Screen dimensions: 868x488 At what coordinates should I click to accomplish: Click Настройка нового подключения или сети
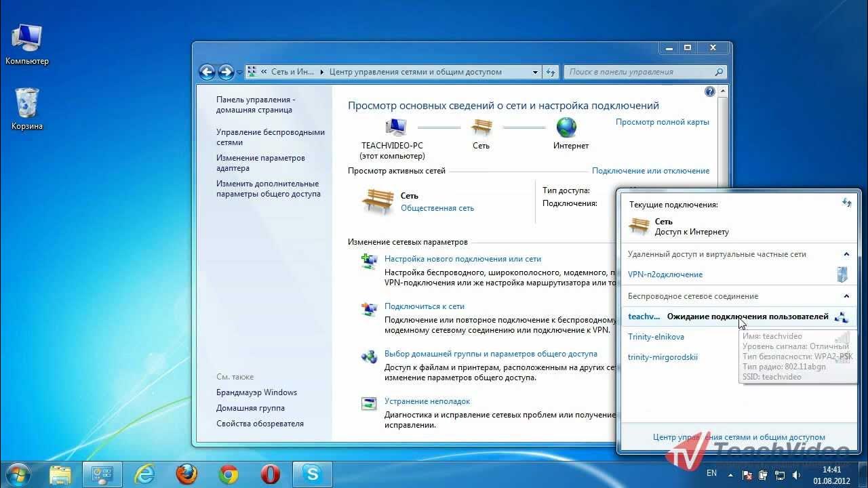[x=462, y=259]
